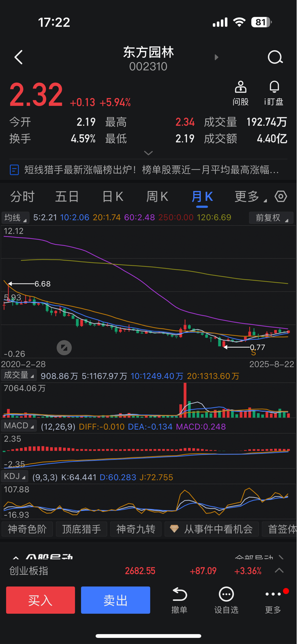The height and width of the screenshot is (644, 297).
Task: Tap the start date 2020-2-28 label
Action: [x=23, y=364]
